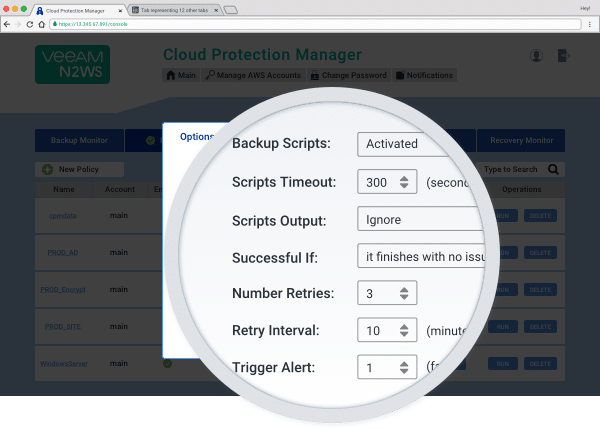Screen dimensions: 600x429
Task: Delete the PROD_SITE policy
Action: click(x=540, y=327)
